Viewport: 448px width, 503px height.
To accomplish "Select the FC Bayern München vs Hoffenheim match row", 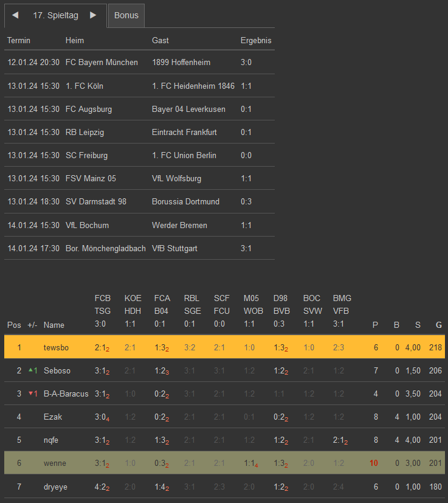I will tap(139, 62).
